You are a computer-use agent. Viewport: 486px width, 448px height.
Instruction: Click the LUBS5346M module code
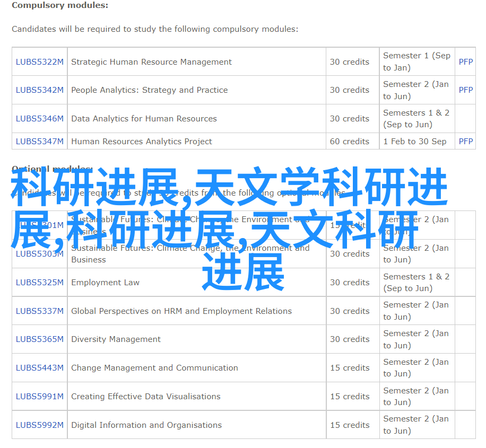click(x=40, y=119)
